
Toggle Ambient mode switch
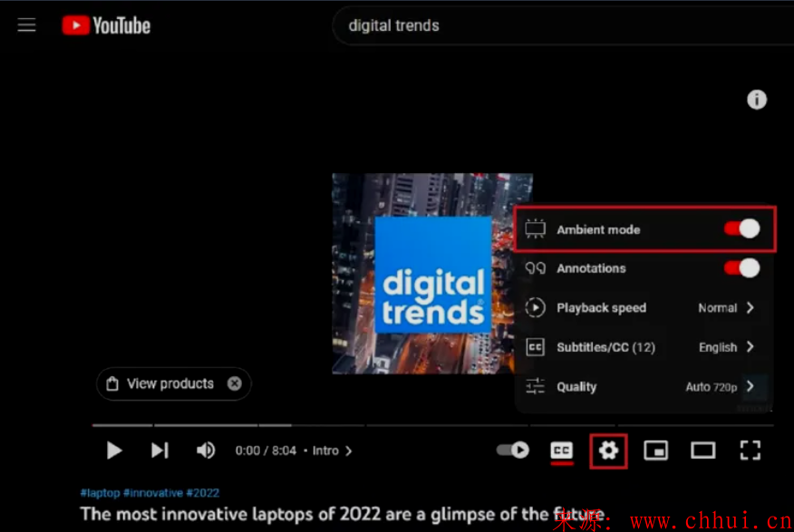coord(741,228)
